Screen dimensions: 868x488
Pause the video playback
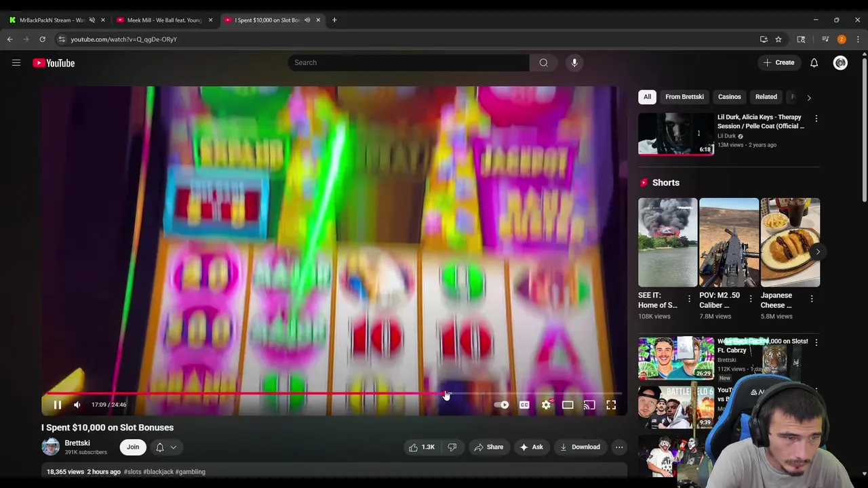coord(58,405)
